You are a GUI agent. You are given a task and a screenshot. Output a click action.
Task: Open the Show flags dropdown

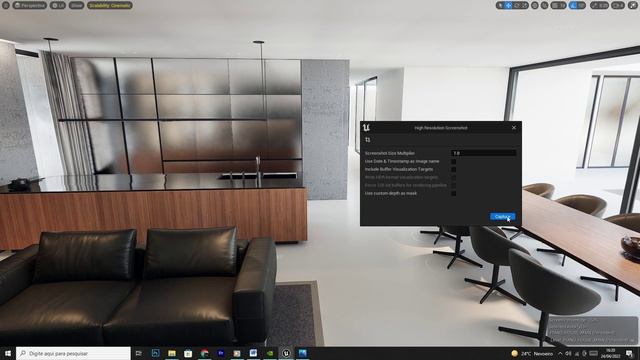[76, 5]
